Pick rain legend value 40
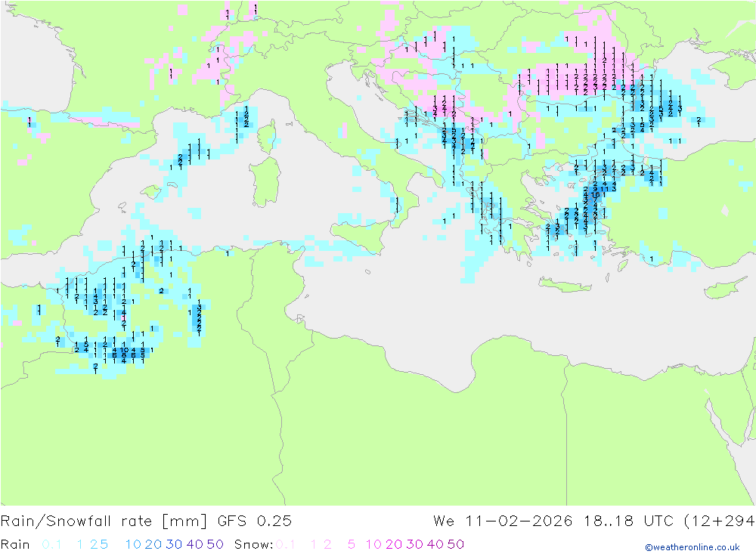The height and width of the screenshot is (554, 756). (x=194, y=544)
